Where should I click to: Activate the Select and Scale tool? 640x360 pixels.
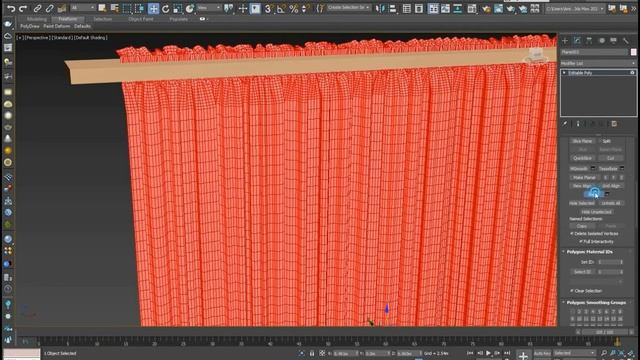[178, 8]
